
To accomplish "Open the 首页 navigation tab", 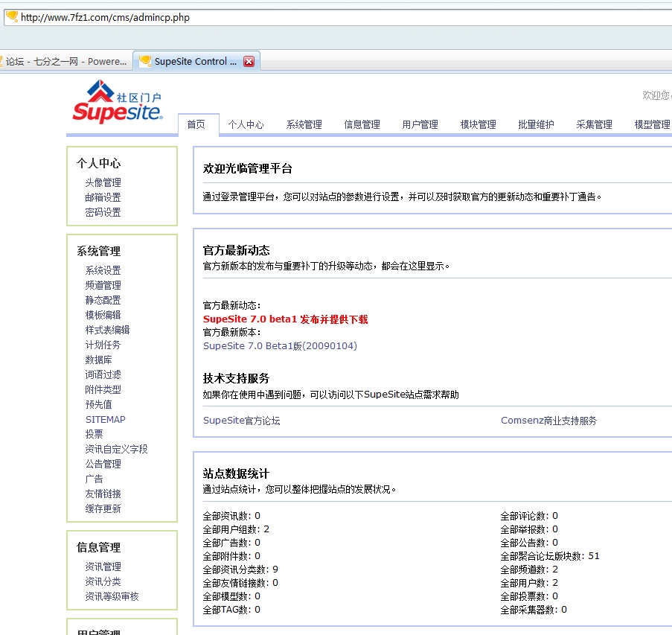I will coord(196,124).
